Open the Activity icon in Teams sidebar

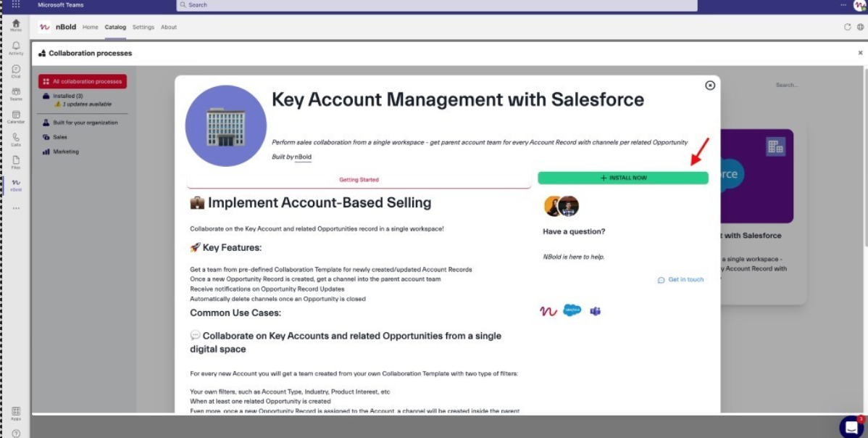(16, 48)
